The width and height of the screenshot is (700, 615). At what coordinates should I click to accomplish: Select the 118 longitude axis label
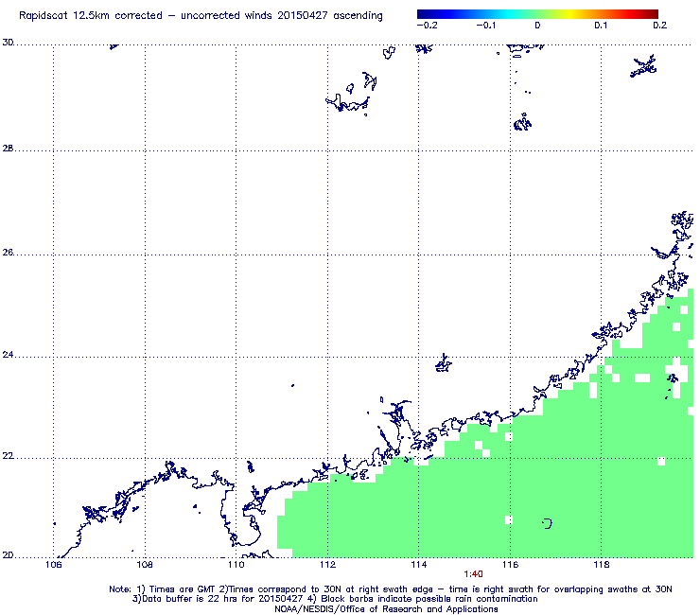point(602,565)
